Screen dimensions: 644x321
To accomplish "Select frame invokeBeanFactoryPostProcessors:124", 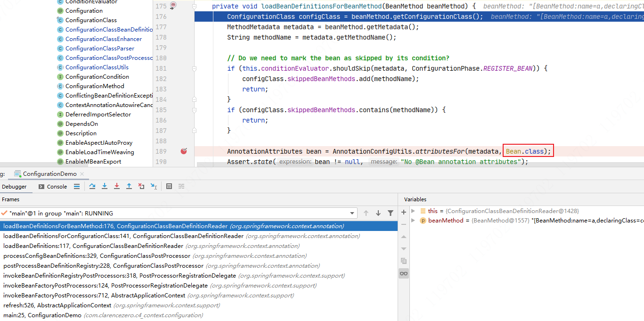I will [x=199, y=286].
